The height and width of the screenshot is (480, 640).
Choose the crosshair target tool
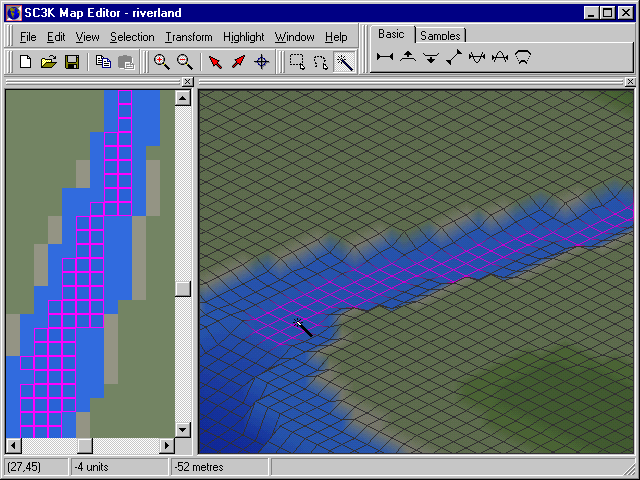point(262,62)
